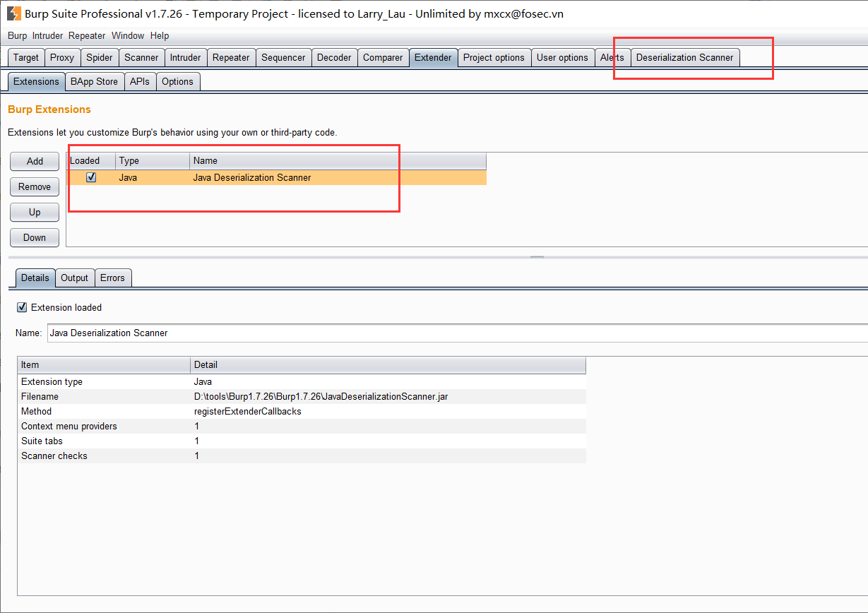
Task: Sort extensions by Name column header
Action: pos(338,160)
